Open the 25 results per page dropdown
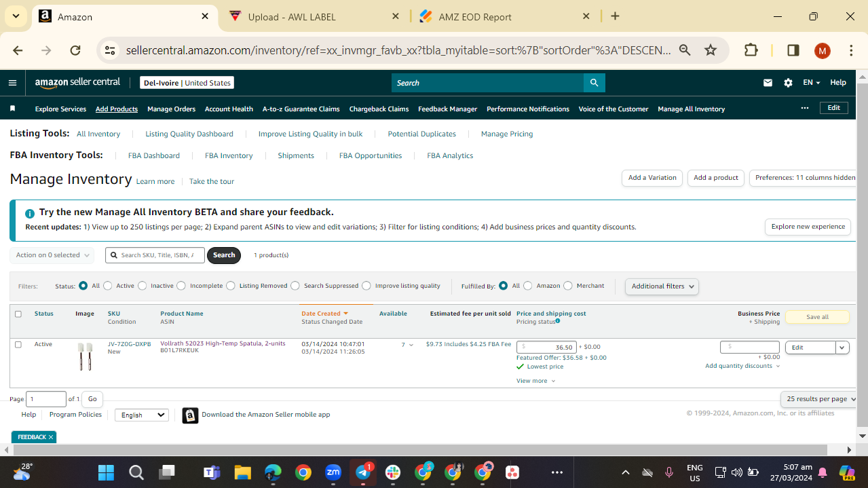Image resolution: width=868 pixels, height=488 pixels. (x=818, y=399)
